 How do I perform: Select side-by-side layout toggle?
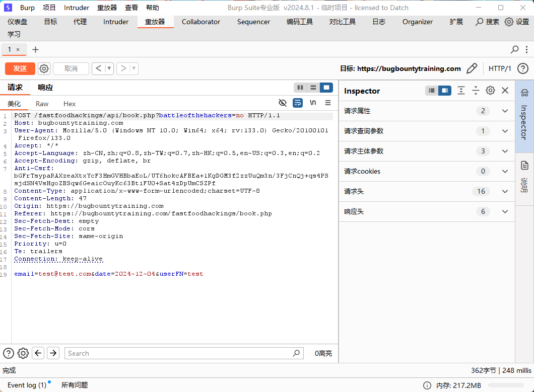[x=300, y=88]
